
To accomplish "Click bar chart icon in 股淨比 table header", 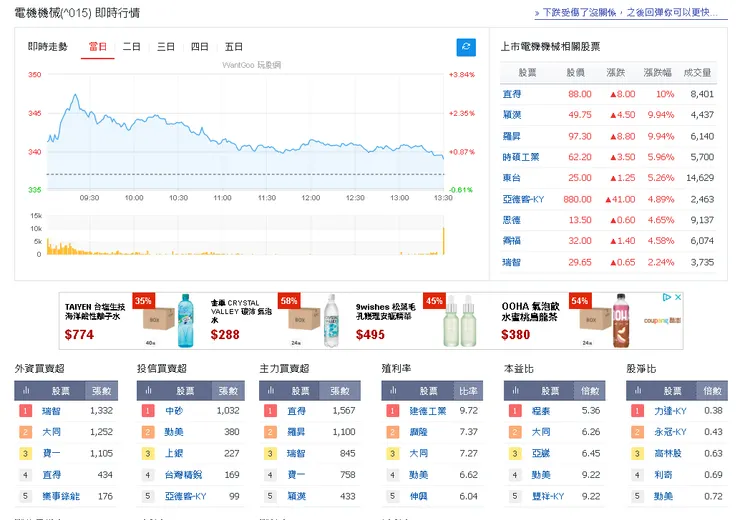I will click(x=636, y=391).
